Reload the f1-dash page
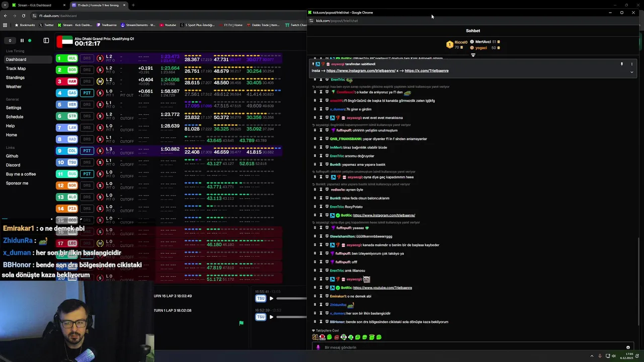Screen dimensions: 644x362 click(23, 16)
